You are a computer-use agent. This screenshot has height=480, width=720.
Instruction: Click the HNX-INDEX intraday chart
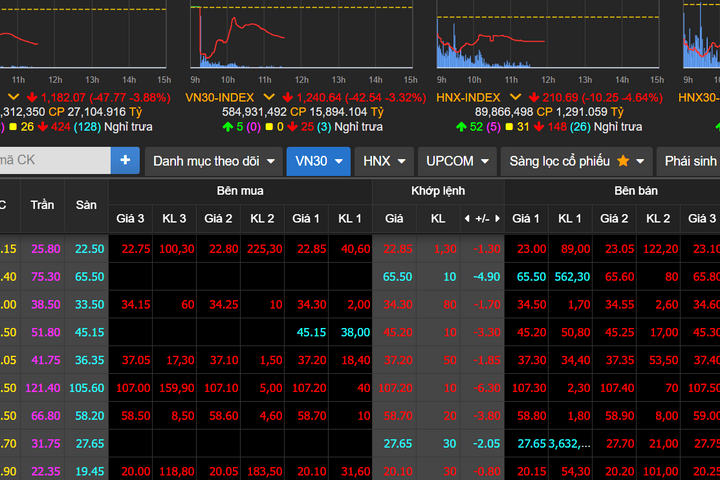tap(548, 34)
